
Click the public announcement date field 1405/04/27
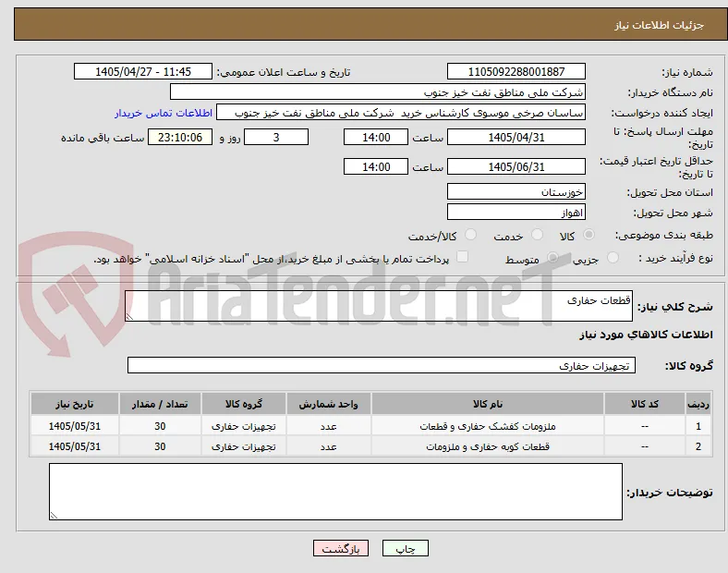143,71
